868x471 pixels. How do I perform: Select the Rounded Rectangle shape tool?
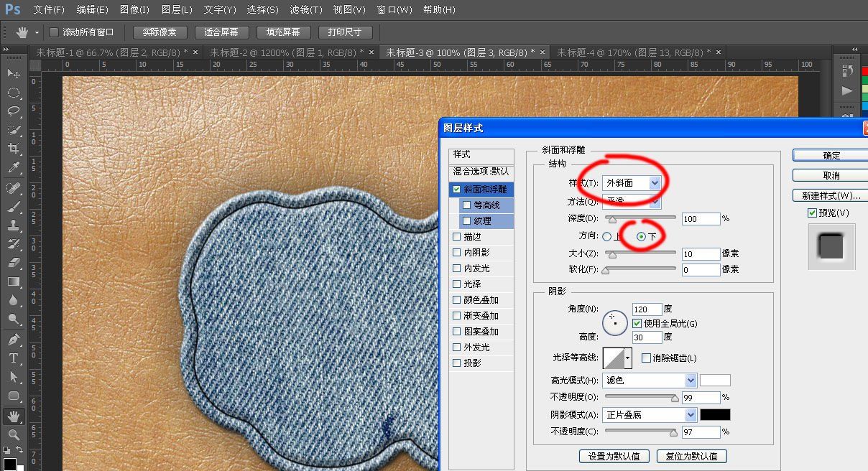click(x=13, y=396)
